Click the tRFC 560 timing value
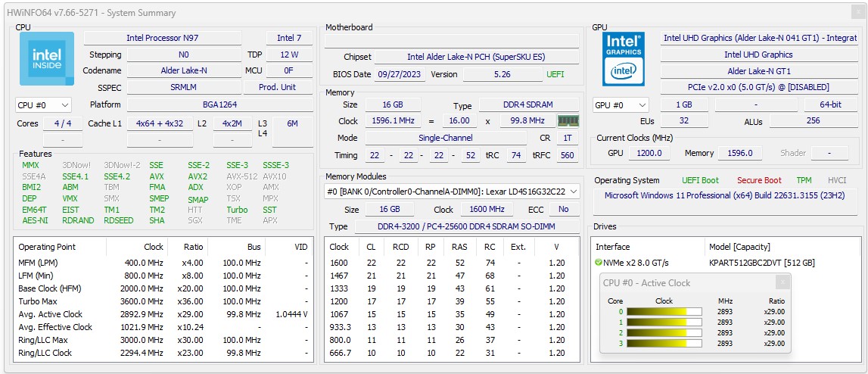Screen dimensions: 868x374 click(x=568, y=156)
